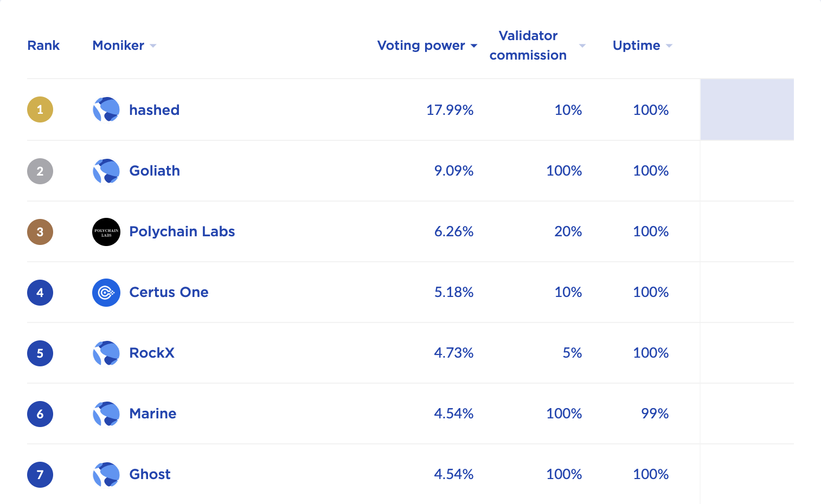Open the Certus One validator link
This screenshot has width=821, height=504.
[x=169, y=293]
